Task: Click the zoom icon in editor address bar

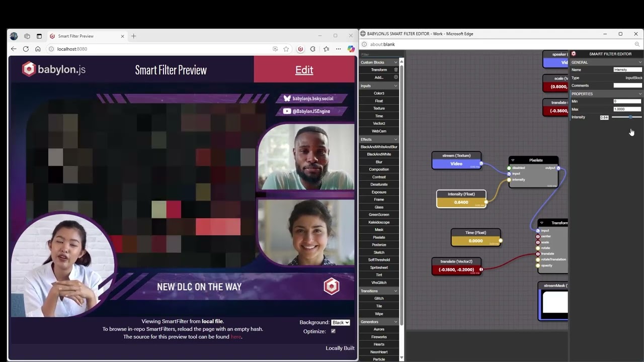Action: pos(637,44)
